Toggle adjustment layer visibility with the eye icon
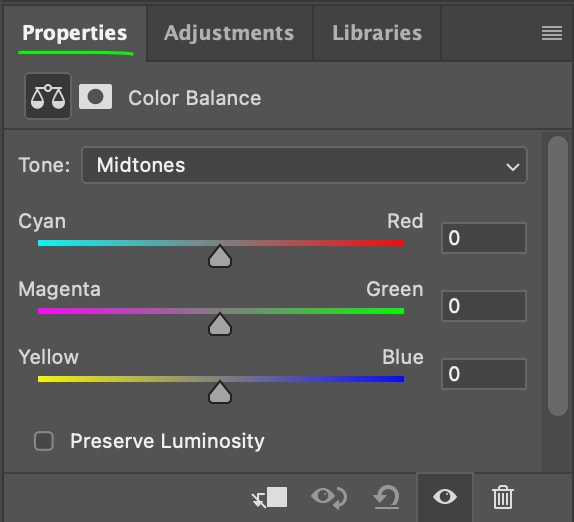Image resolution: width=574 pixels, height=522 pixels. click(x=445, y=497)
